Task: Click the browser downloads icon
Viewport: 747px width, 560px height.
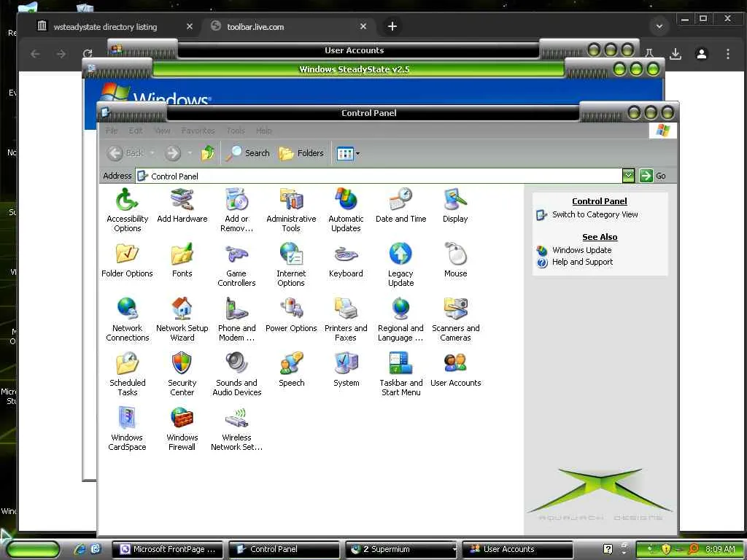Action: [x=675, y=54]
